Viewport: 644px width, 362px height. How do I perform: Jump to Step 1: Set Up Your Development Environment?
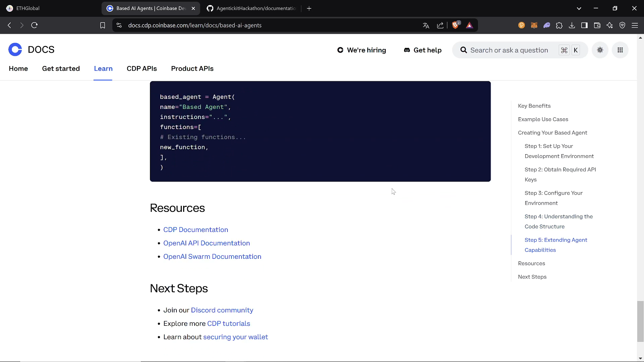click(x=559, y=151)
